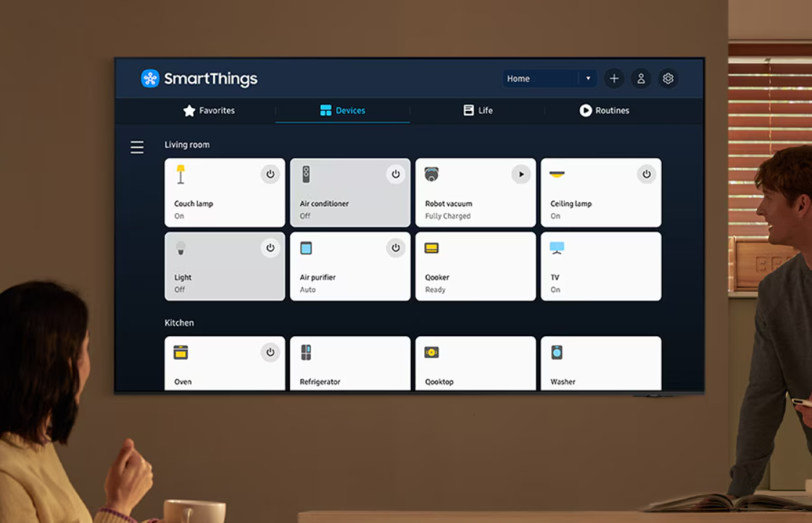Screen dimensions: 812x523
Task: Toggle power on the Oven card
Action: 270,352
